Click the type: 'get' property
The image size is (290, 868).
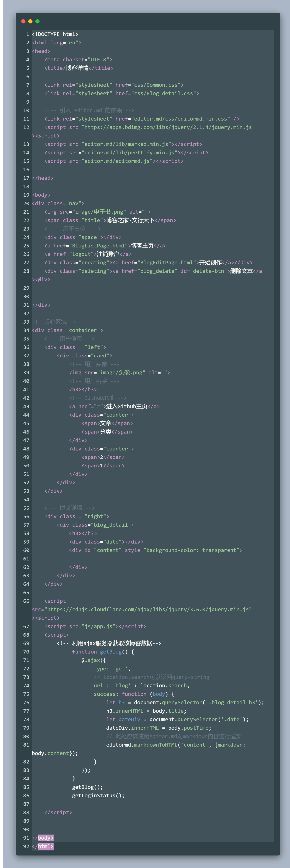(112, 668)
